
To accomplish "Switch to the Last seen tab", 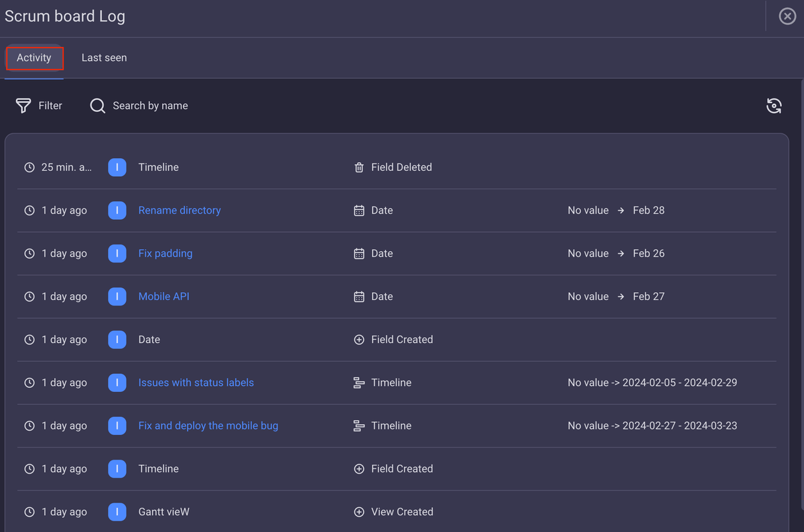I will [104, 58].
